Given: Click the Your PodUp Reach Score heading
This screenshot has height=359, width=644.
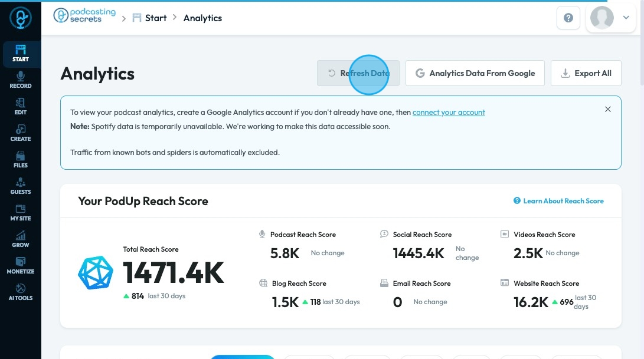Looking at the screenshot, I should coord(143,201).
